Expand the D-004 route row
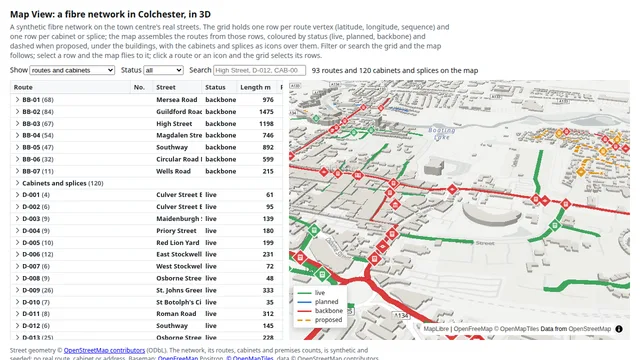640x360 pixels. pos(17,231)
